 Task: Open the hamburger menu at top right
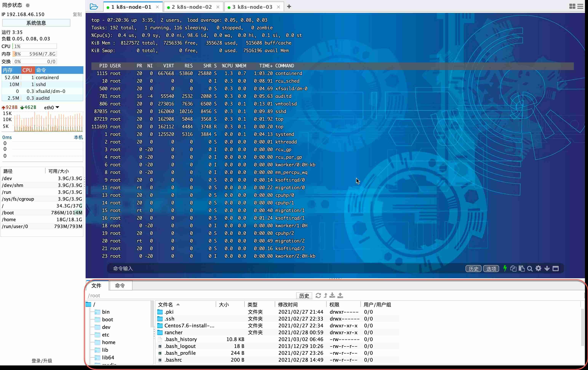(x=580, y=6)
